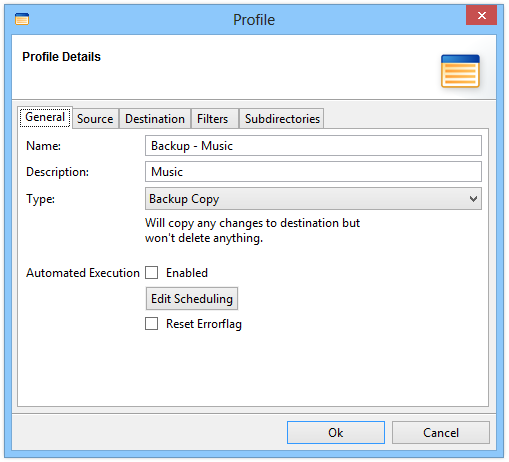Screen dimensions: 509x462
Task: Click the Cancel button
Action: click(x=441, y=433)
